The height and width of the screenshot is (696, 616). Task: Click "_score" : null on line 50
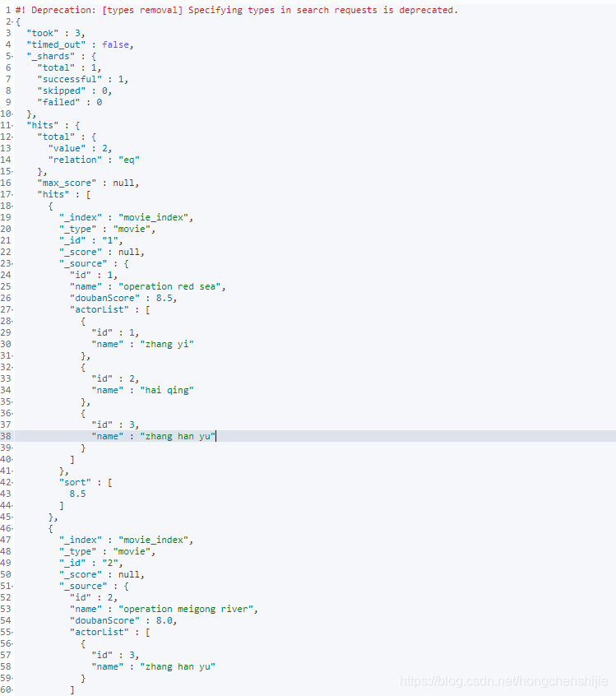tap(102, 575)
